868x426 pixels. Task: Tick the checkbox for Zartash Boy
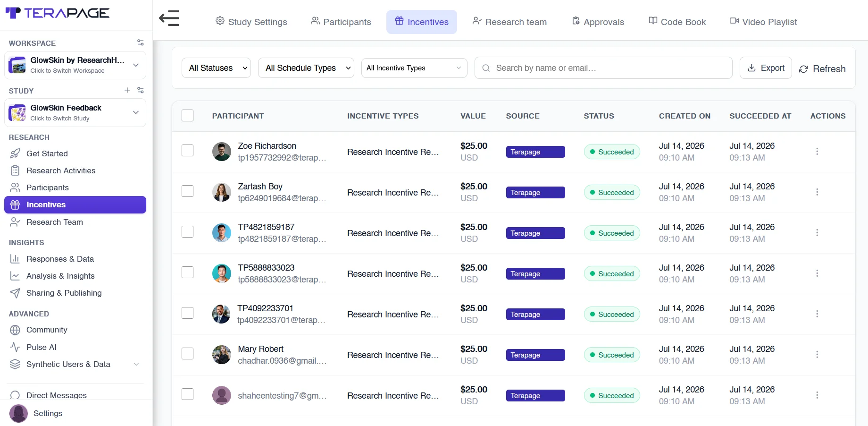click(x=187, y=191)
